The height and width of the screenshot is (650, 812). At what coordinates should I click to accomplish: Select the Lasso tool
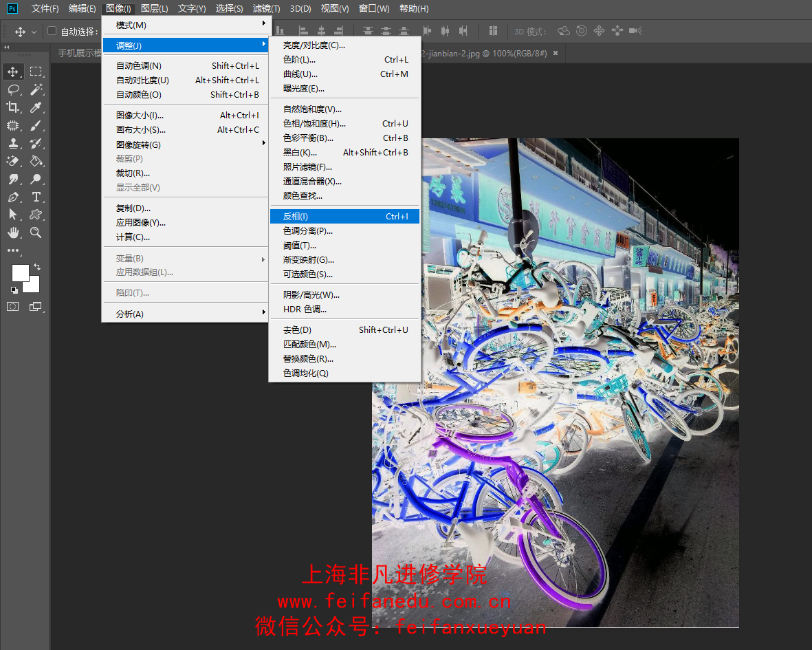pos(14,89)
